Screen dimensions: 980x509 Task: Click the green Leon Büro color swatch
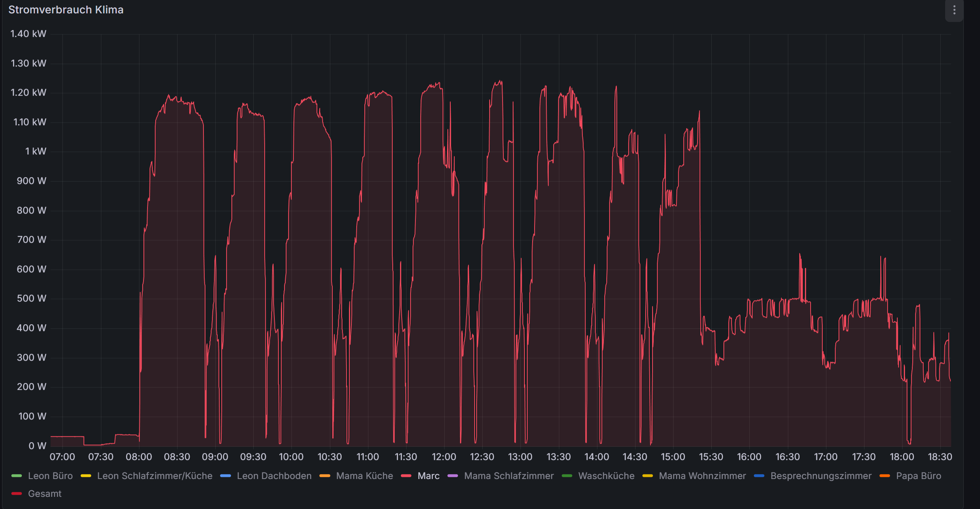coord(17,476)
